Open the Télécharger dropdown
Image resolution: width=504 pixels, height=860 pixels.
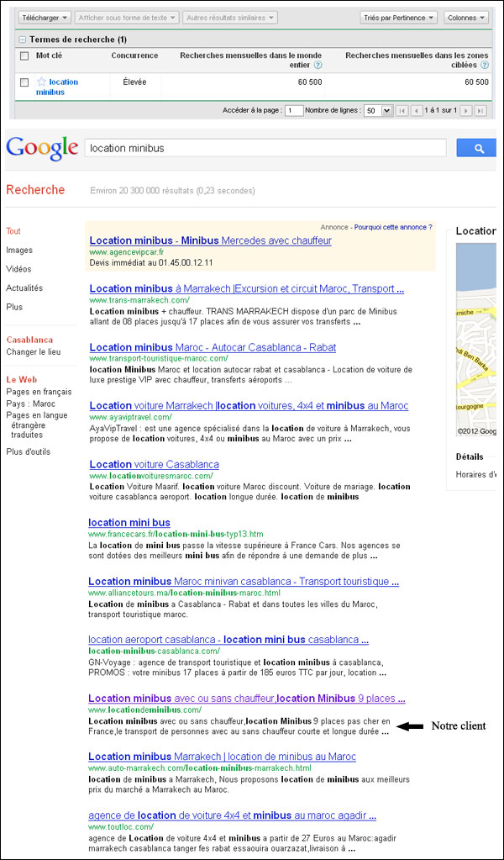[x=45, y=18]
